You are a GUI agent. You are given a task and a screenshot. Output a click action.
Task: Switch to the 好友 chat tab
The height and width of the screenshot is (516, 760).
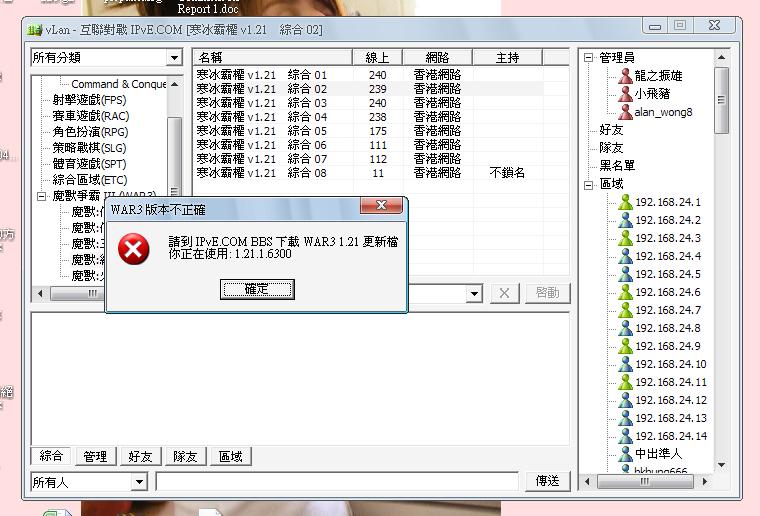[x=140, y=456]
